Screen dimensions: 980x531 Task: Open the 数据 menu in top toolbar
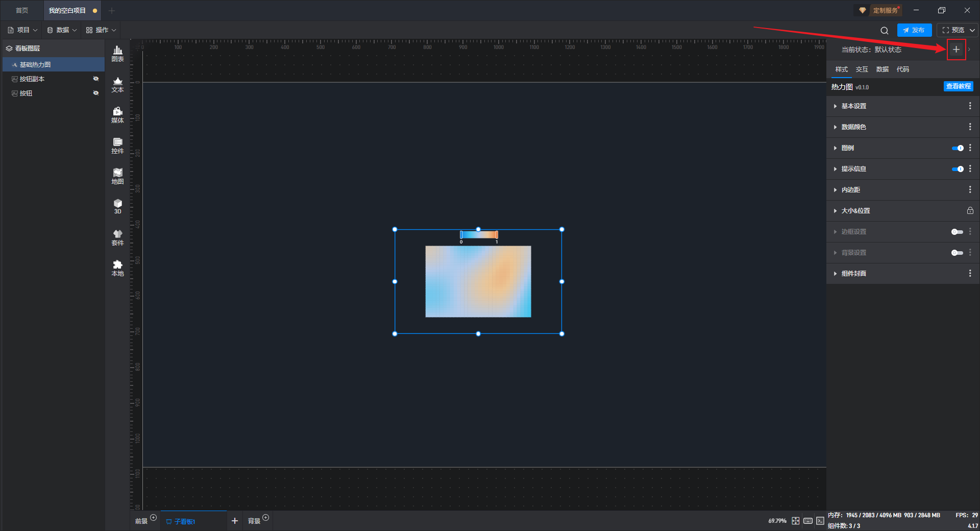62,30
